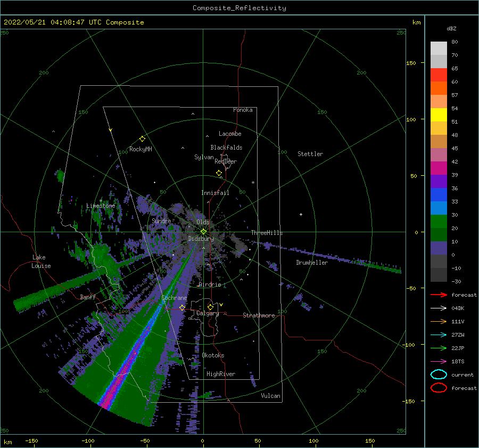Click the white 04DK arrow legend icon
Viewport: 479px width, 448px height.
pyautogui.click(x=439, y=308)
